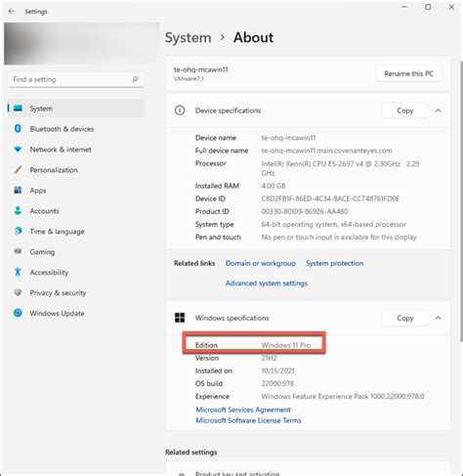The height and width of the screenshot is (476, 463).
Task: Open Bluetooth & devices settings
Action: point(62,129)
